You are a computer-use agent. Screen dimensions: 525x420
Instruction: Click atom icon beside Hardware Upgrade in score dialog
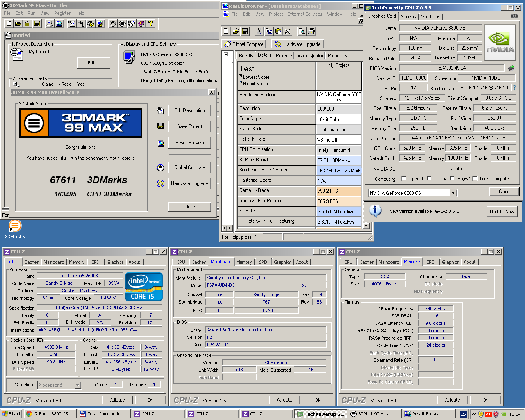pyautogui.click(x=160, y=184)
